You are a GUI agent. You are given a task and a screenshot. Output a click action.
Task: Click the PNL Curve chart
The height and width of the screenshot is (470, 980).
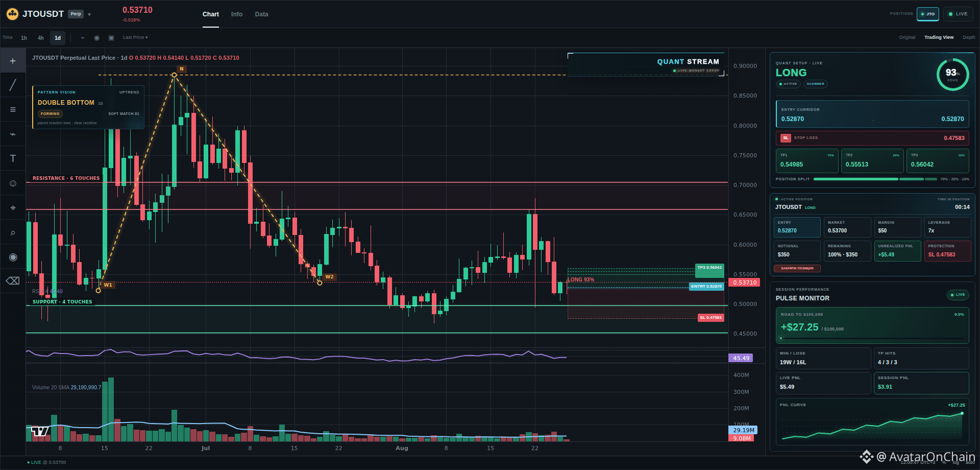[872, 422]
